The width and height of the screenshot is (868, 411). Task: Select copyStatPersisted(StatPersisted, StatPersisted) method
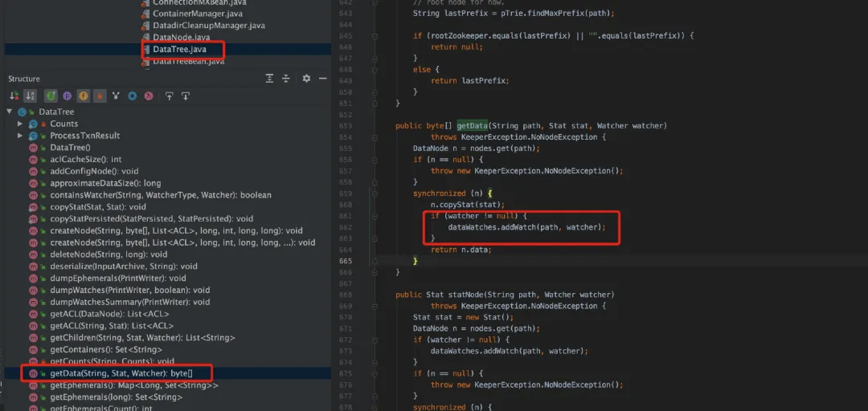click(152, 219)
